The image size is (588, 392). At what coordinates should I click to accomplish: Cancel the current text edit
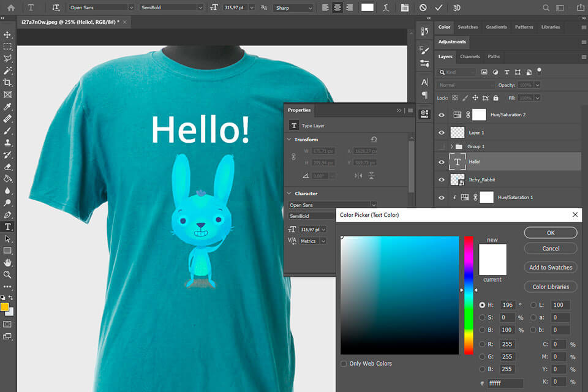(422, 7)
